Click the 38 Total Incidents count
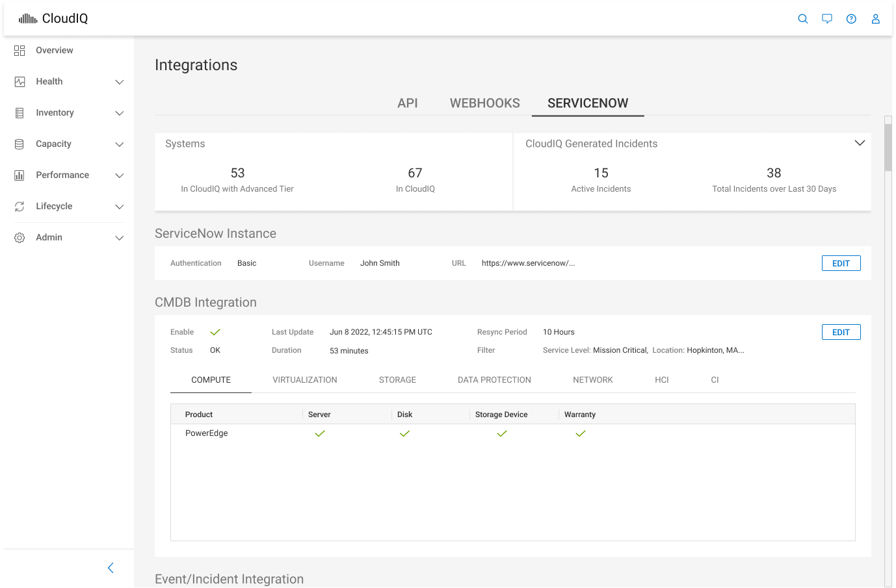Screen dimensions: 896x588 click(x=774, y=173)
